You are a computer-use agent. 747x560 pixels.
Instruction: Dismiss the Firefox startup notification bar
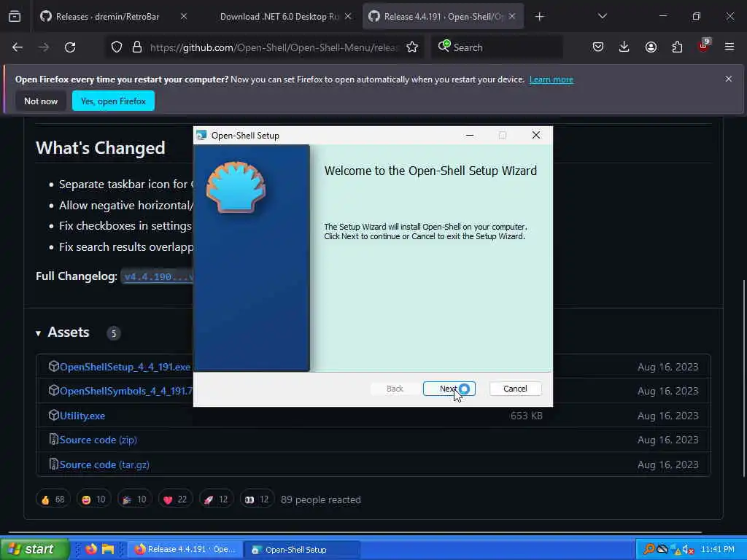[x=729, y=79]
